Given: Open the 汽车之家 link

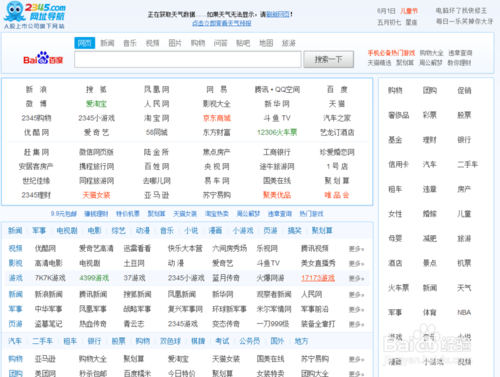Looking at the screenshot, I should click(x=337, y=118).
